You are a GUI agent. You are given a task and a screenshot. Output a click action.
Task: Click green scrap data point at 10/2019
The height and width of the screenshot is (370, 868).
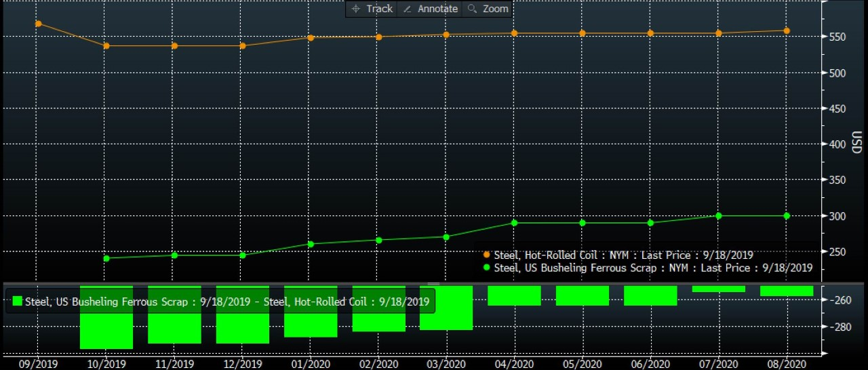(106, 258)
